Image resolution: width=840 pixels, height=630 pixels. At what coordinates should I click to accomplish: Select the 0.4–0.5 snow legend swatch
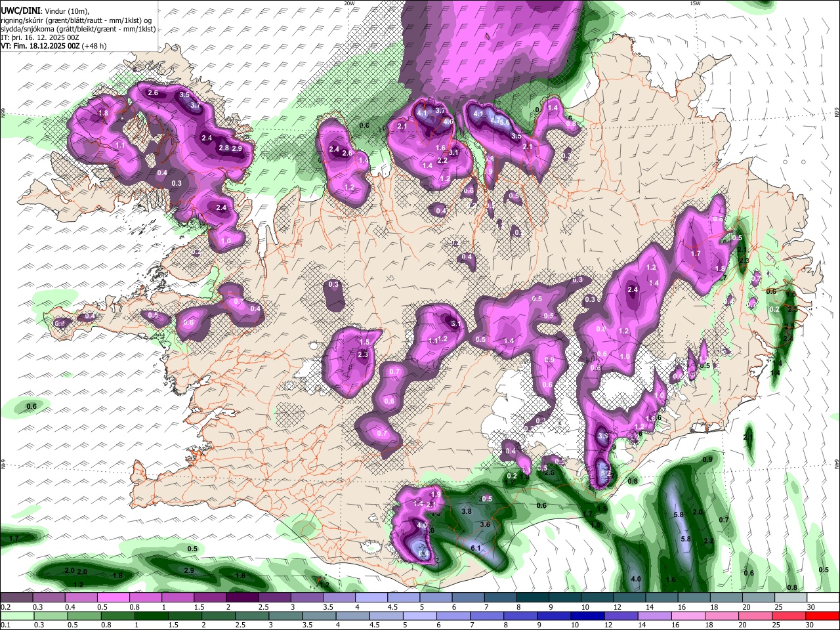click(x=81, y=598)
